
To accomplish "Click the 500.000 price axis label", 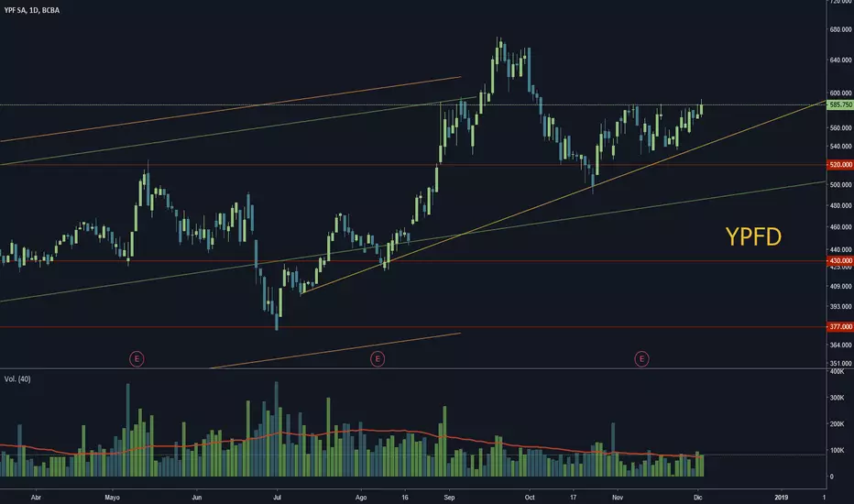I will click(x=840, y=185).
